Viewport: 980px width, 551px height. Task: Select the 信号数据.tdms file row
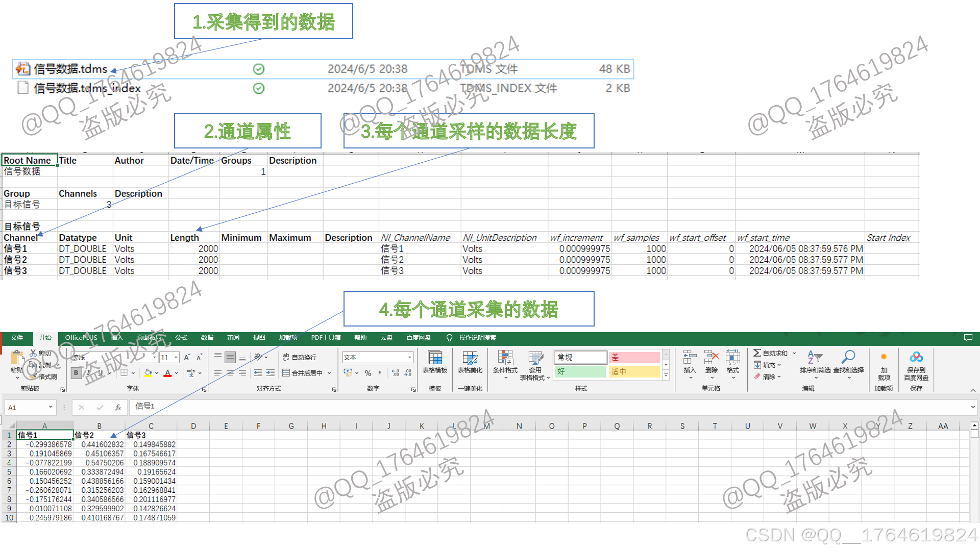click(70, 69)
